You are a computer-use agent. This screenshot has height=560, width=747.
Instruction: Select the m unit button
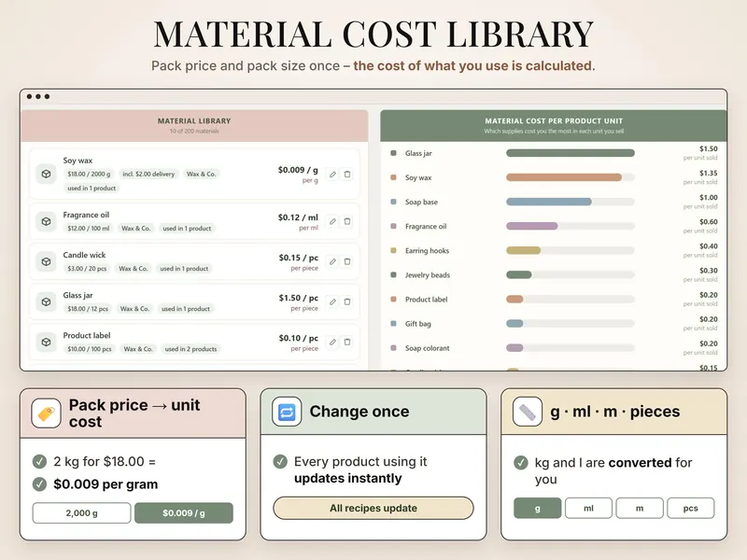pos(640,508)
